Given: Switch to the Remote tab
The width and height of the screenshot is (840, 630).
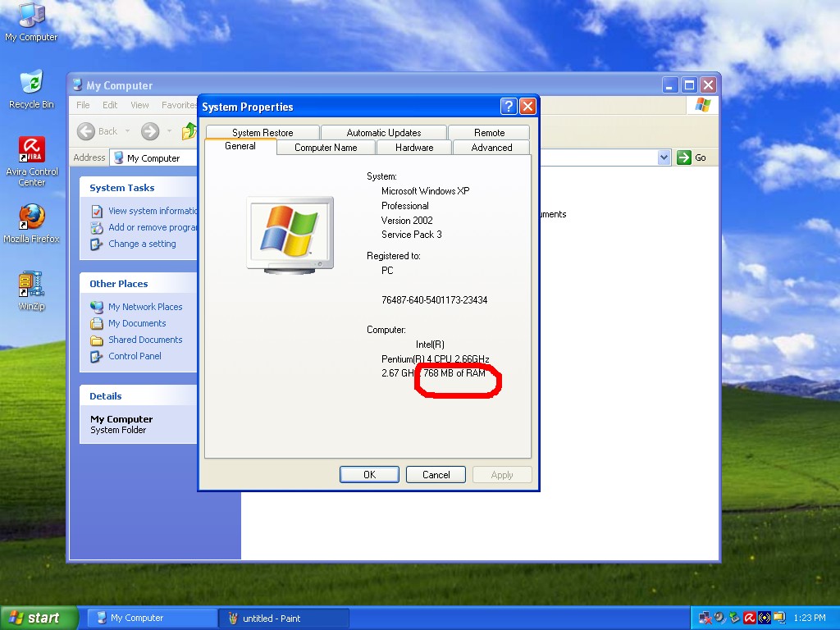Looking at the screenshot, I should (x=489, y=132).
